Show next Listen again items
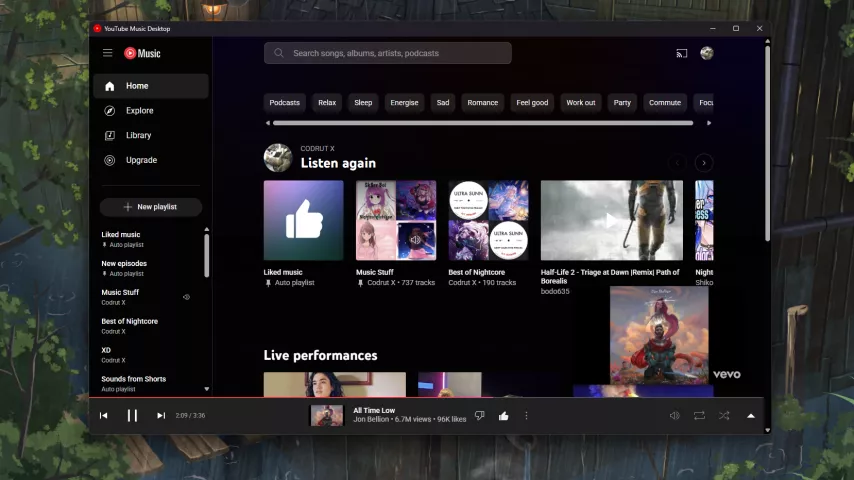Screen dimensions: 854x480 [x=704, y=163]
